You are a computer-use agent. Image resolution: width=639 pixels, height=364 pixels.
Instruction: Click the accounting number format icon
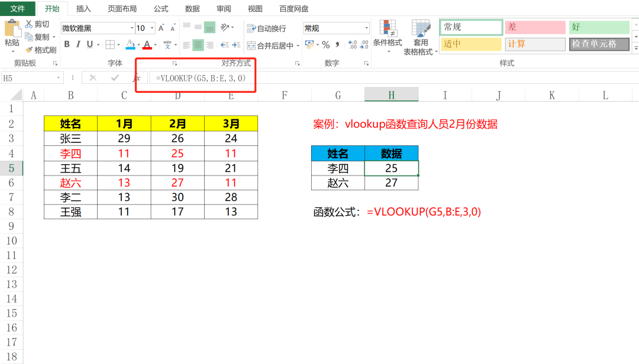pyautogui.click(x=309, y=44)
